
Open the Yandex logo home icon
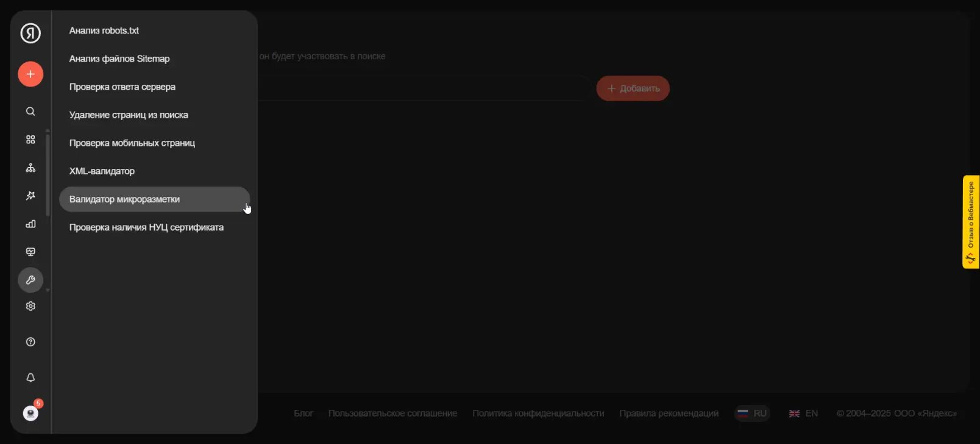click(x=30, y=33)
